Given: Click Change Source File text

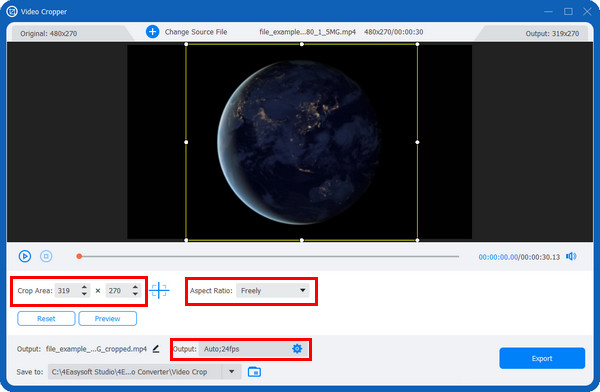Looking at the screenshot, I should click(x=196, y=32).
